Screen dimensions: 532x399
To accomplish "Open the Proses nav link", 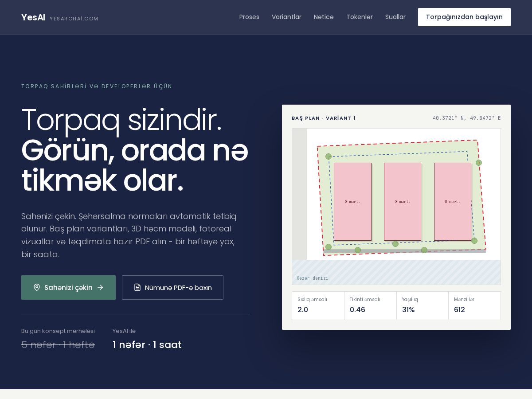I will 249,17.
